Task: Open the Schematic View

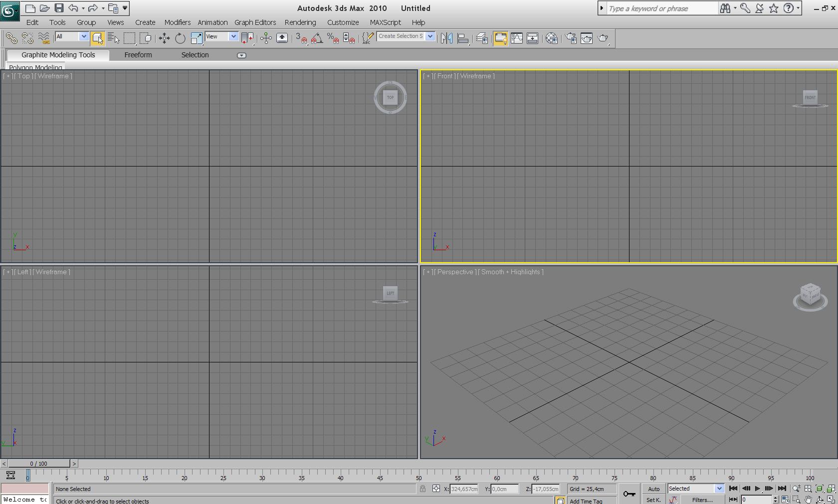Action: [x=533, y=38]
